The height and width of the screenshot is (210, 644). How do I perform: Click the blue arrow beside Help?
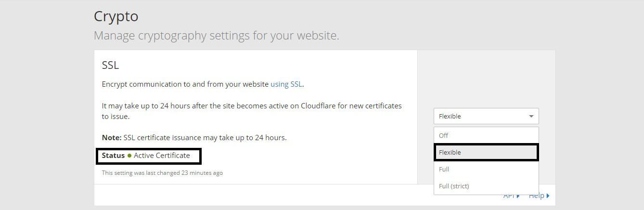(548, 196)
